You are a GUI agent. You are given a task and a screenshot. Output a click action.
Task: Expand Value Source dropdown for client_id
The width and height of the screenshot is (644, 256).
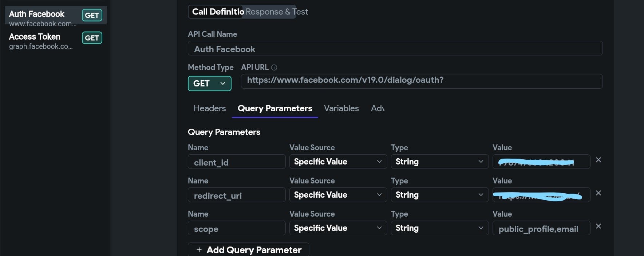338,162
